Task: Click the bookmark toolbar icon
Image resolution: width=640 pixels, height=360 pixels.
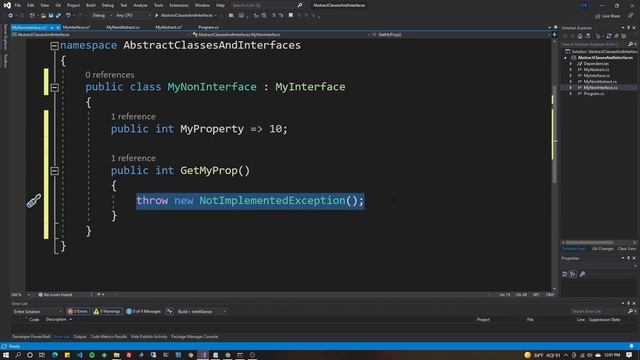Action: pyautogui.click(x=291, y=15)
